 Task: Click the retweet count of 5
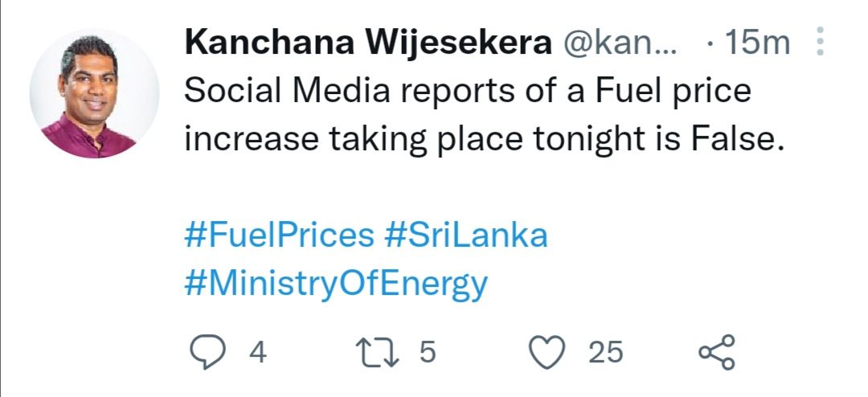click(x=428, y=353)
